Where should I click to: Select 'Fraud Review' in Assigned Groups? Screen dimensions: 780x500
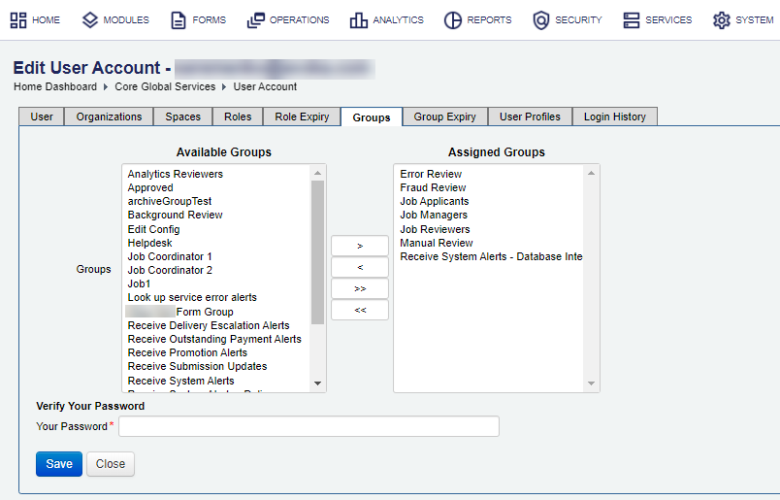(x=433, y=188)
